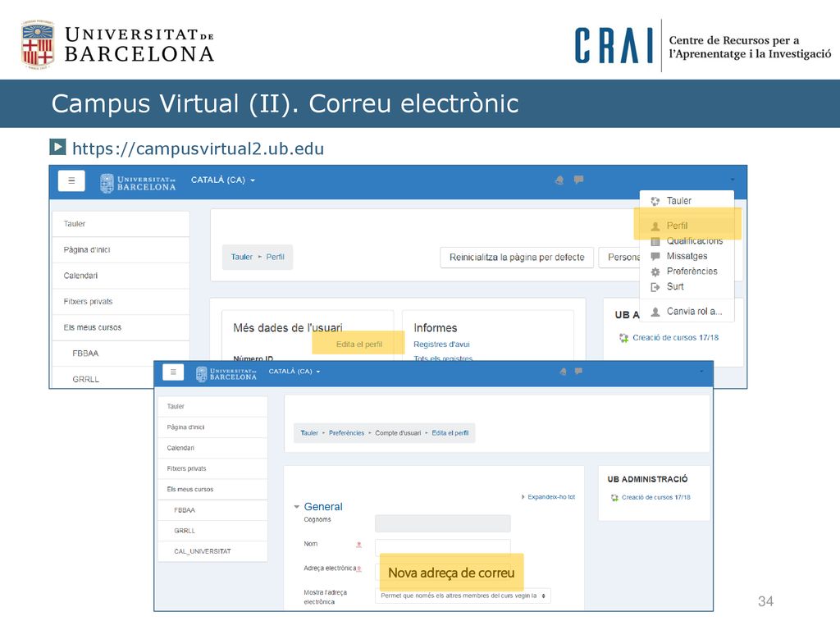Select Preferències in user dropdown menu

(x=692, y=272)
